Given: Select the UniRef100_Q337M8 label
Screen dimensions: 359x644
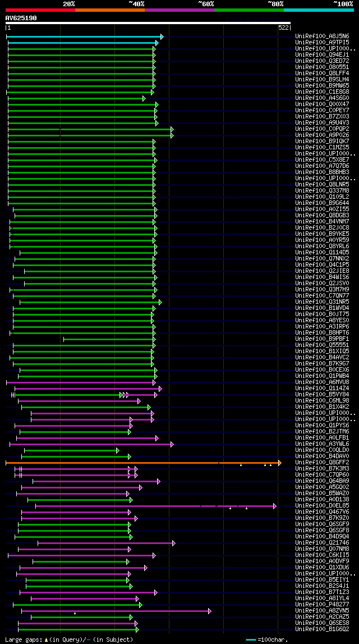Looking at the screenshot, I should (x=322, y=190).
